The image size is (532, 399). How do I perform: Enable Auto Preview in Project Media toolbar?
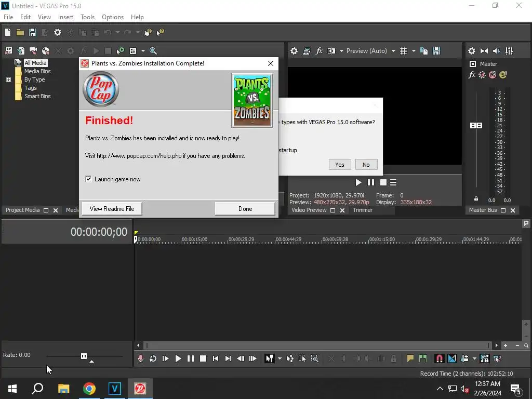[120, 51]
